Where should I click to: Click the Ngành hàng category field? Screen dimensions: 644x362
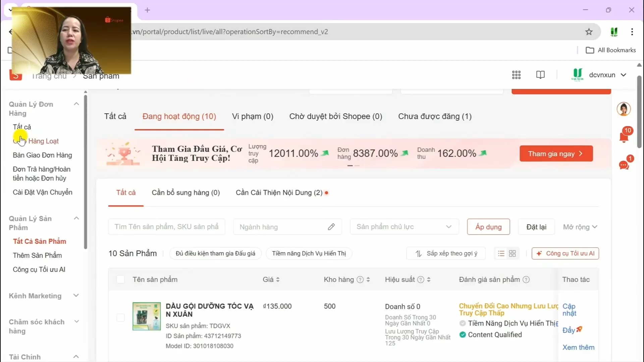point(287,227)
